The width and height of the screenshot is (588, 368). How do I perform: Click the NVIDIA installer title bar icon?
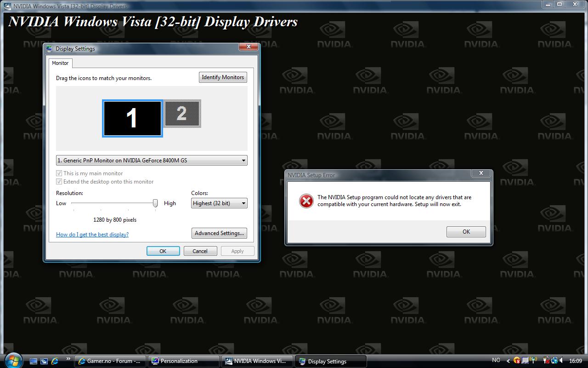(x=8, y=6)
